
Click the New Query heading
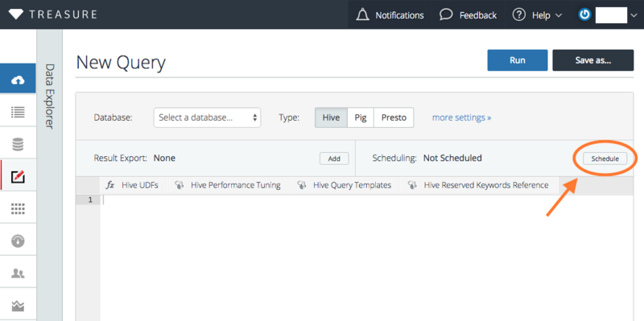pos(121,63)
